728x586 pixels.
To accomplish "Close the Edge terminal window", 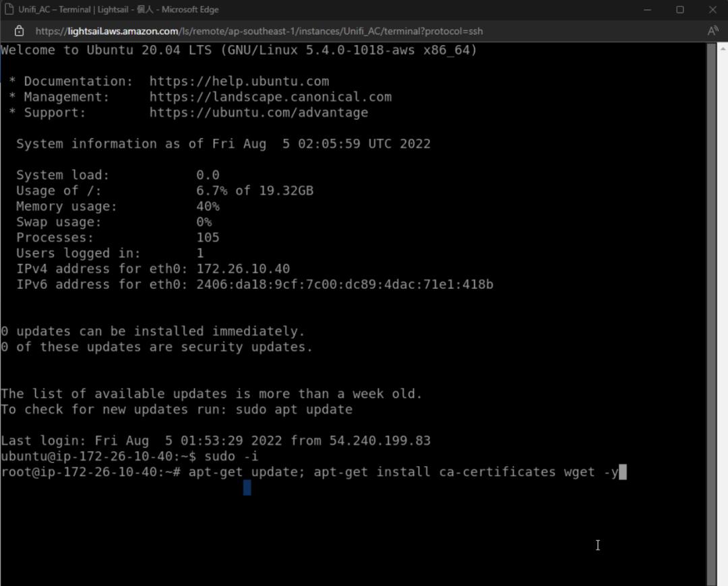I will [x=712, y=9].
